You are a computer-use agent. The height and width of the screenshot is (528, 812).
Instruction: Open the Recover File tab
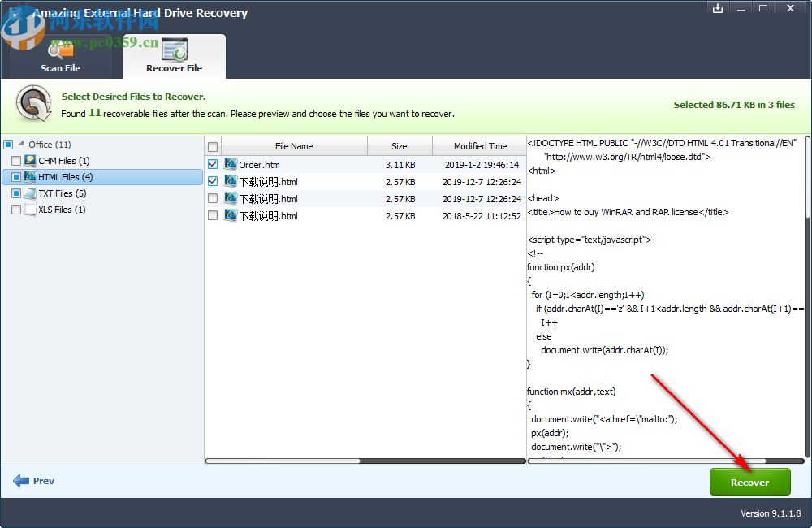tap(174, 57)
